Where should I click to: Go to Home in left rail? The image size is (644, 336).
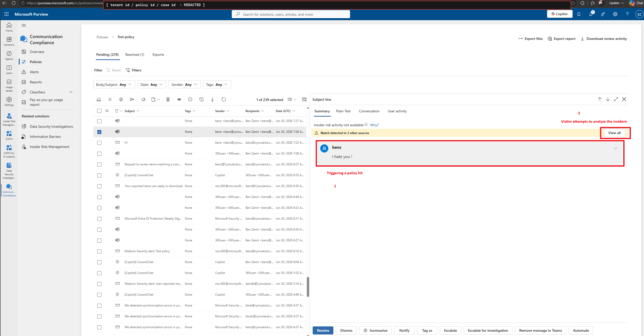tap(9, 27)
